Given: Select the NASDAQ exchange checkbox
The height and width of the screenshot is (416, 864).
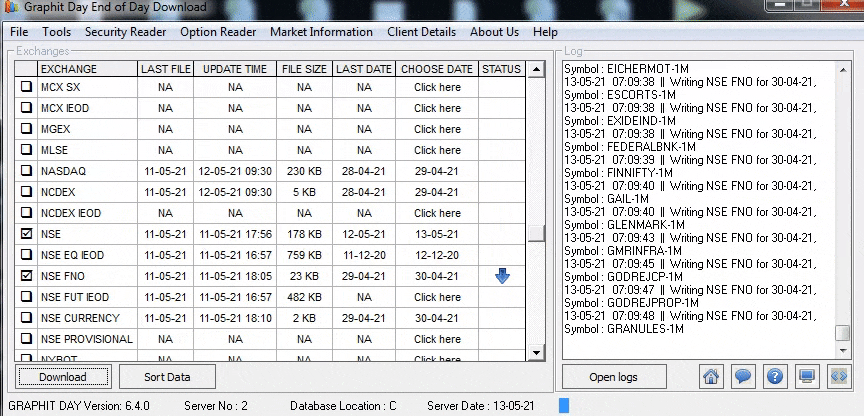Looking at the screenshot, I should click(x=26, y=171).
